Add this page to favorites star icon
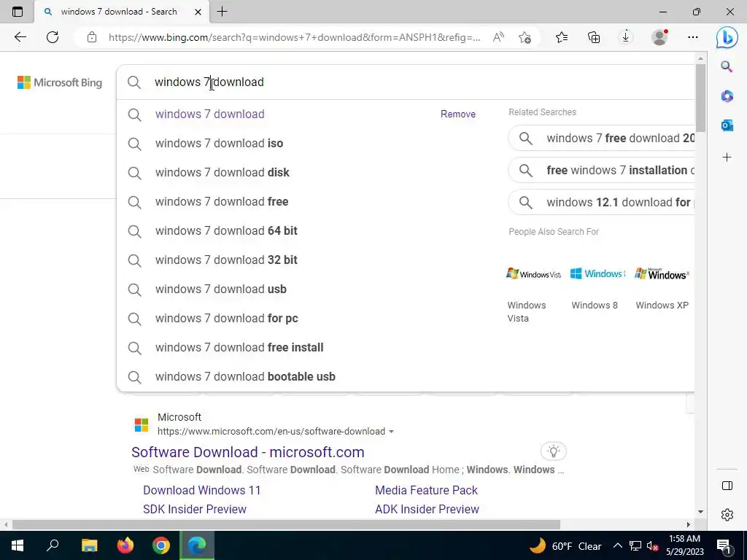The width and height of the screenshot is (747, 560). pyautogui.click(x=525, y=37)
